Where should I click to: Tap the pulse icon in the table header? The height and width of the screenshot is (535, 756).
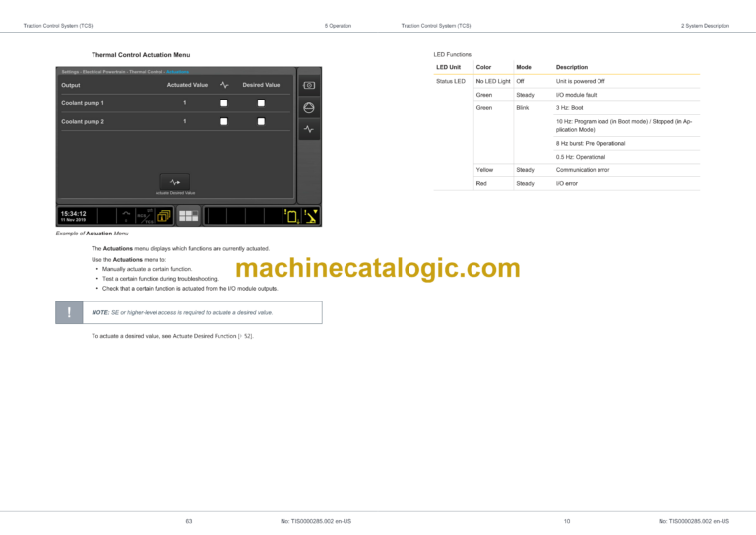click(x=224, y=85)
